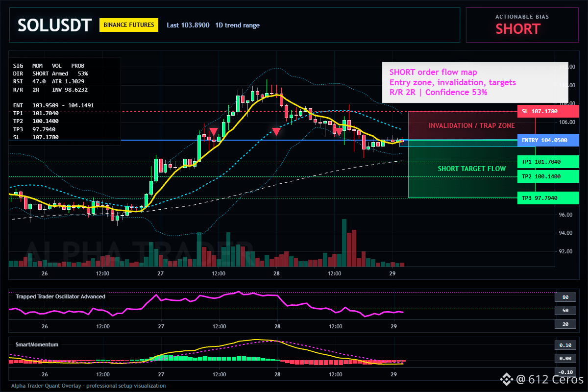The width and height of the screenshot is (588, 392).
Task: Click the SmartMomentum 0.00 scale tag
Action: (x=565, y=359)
